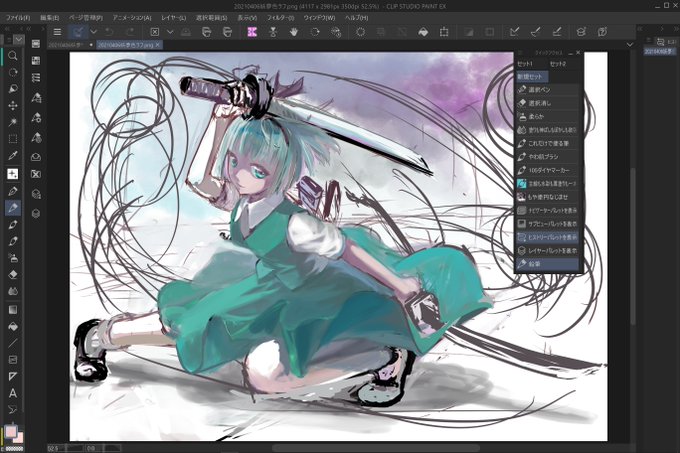This screenshot has width=680, height=453.
Task: Open the フィルター(I) menu
Action: coord(280,18)
